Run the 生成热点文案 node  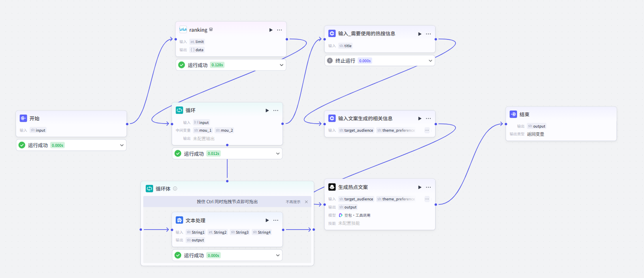click(420, 187)
